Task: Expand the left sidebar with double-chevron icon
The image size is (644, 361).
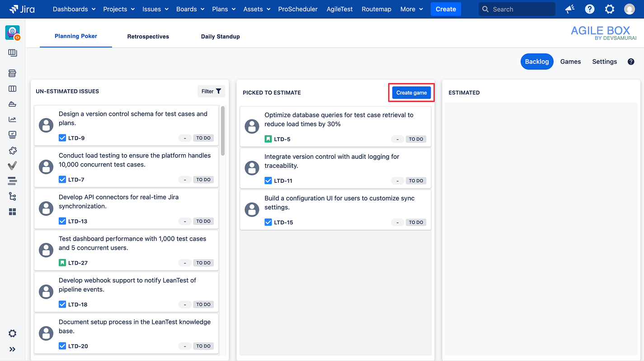Action: [x=13, y=349]
